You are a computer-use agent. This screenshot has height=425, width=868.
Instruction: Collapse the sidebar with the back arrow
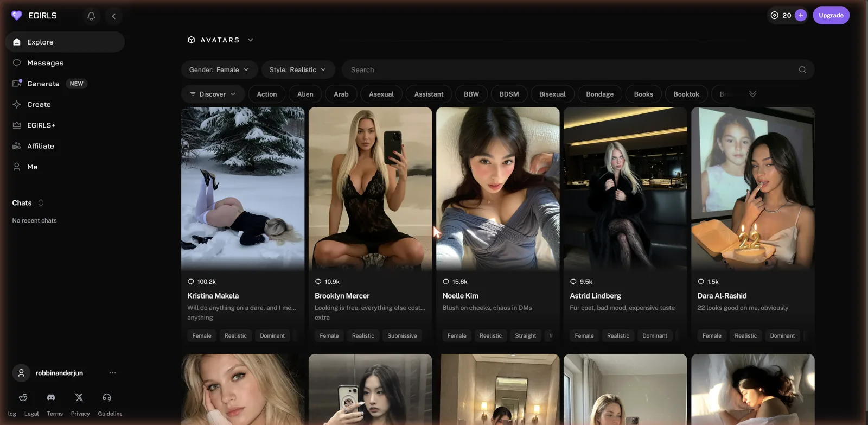[114, 16]
